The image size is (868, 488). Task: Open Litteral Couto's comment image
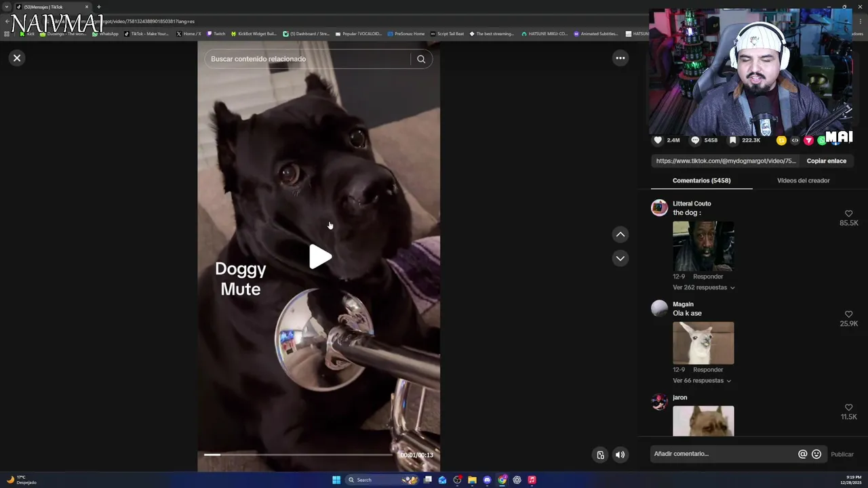[x=703, y=246]
